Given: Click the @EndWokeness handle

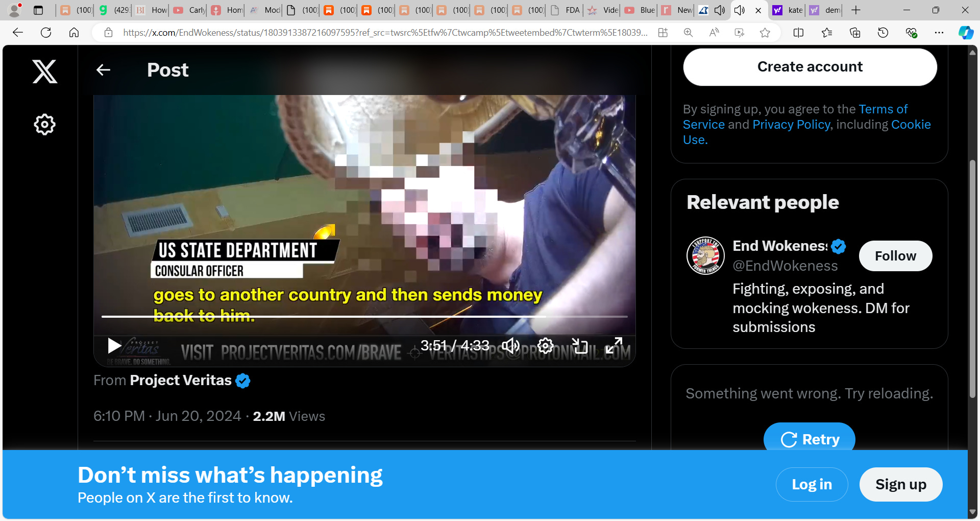Looking at the screenshot, I should click(x=785, y=266).
